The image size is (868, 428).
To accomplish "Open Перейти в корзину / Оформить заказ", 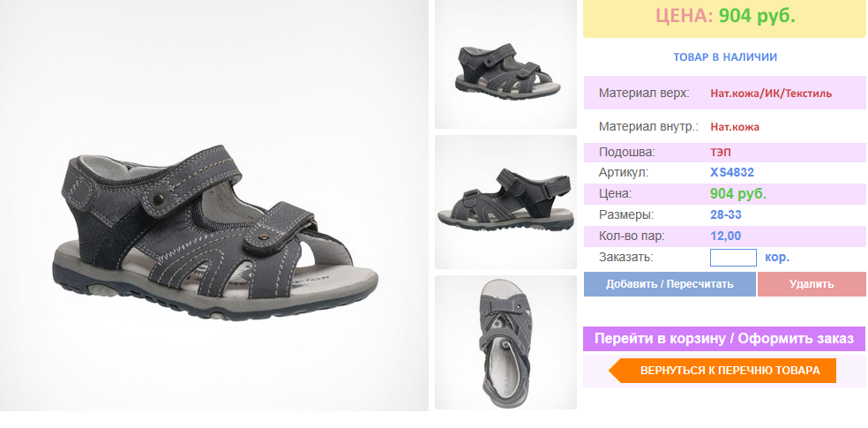I will pos(724,339).
